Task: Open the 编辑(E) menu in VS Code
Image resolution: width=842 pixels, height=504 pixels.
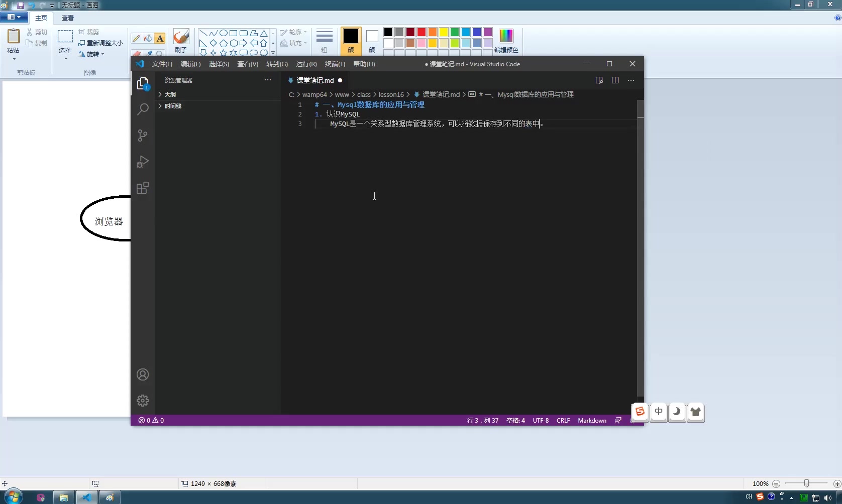Action: click(190, 64)
